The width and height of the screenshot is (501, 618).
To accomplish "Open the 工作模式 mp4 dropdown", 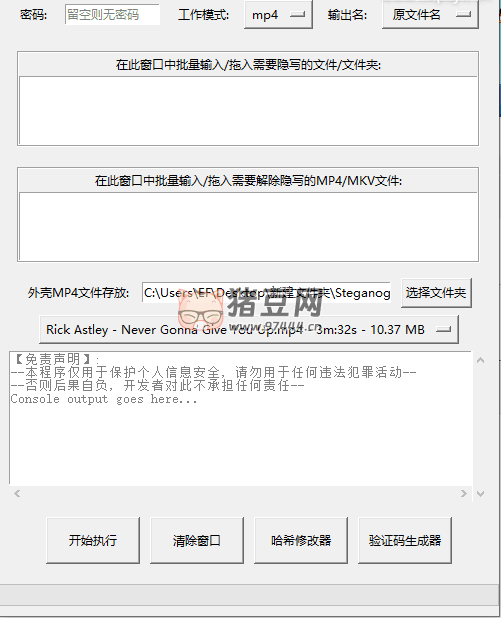I will coord(278,15).
